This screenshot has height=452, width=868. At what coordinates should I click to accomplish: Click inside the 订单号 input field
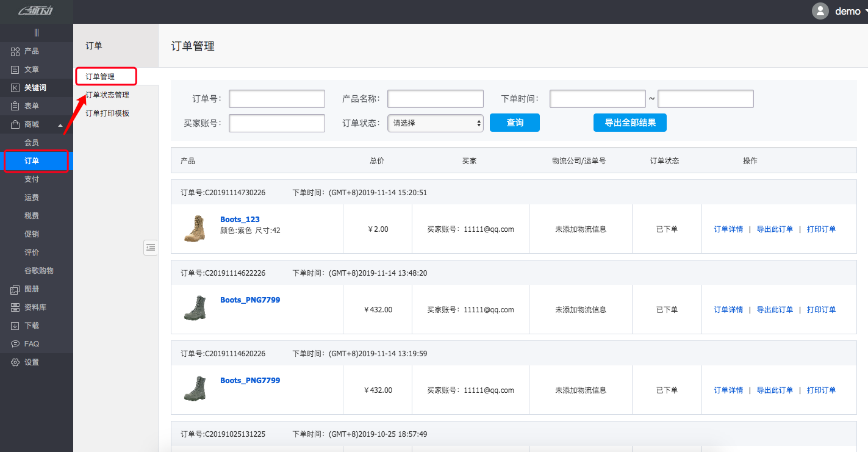click(276, 98)
